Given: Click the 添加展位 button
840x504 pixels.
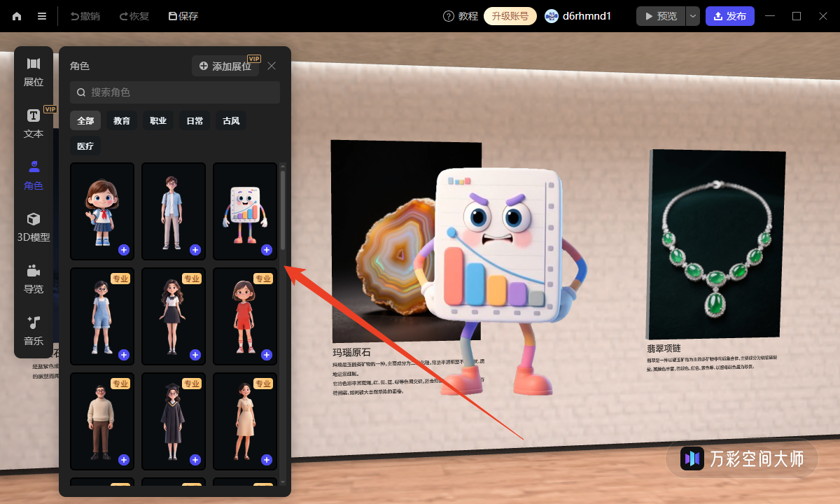Looking at the screenshot, I should [225, 66].
